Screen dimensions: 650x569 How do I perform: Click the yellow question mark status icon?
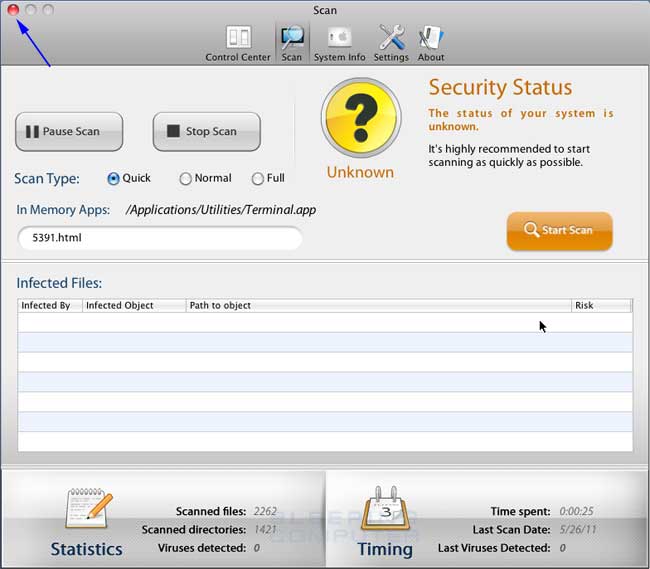click(361, 118)
